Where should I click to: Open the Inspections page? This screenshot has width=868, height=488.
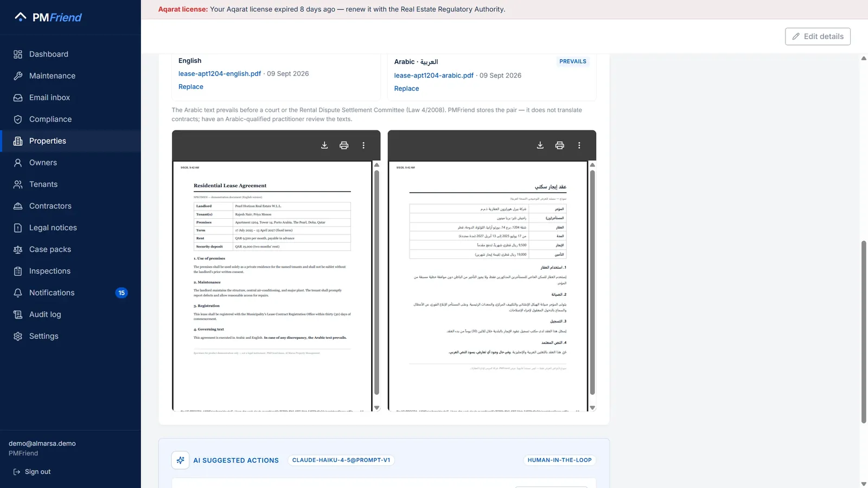coord(71,271)
